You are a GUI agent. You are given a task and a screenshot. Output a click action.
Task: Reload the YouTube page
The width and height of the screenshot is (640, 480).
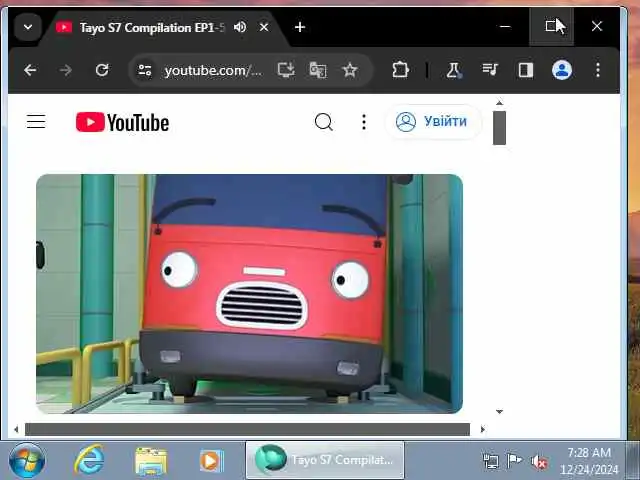102,70
